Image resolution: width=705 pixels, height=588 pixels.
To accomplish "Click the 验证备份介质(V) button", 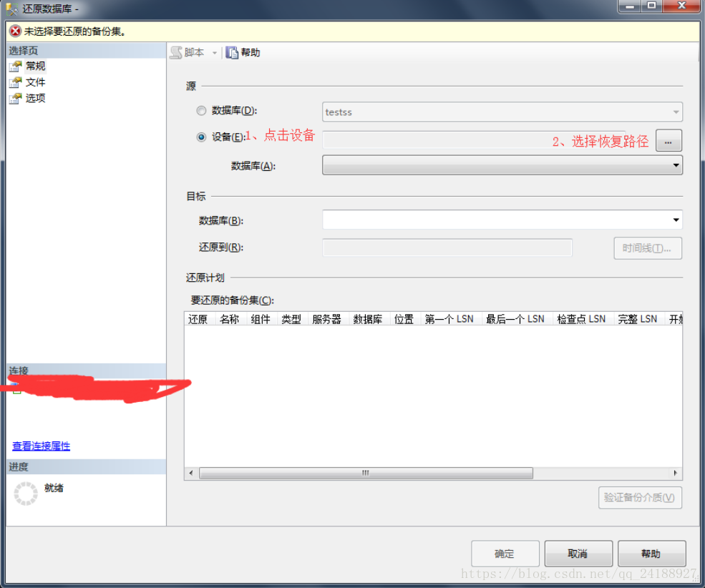I will (x=640, y=497).
